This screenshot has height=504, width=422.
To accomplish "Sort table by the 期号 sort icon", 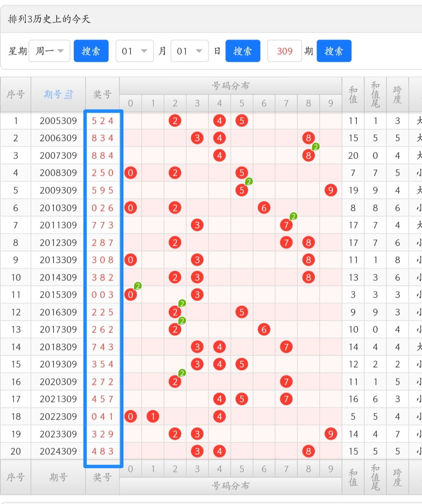I will [x=69, y=95].
